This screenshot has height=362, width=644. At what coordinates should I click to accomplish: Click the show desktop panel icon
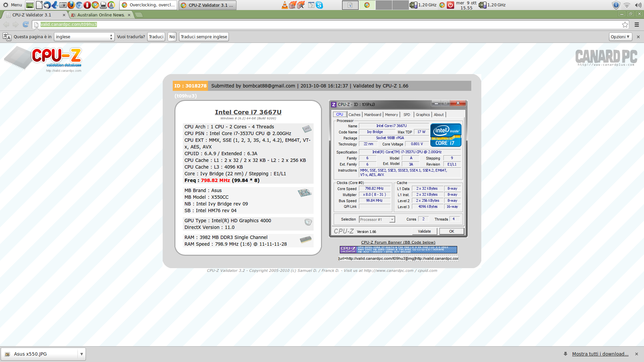[x=30, y=5]
